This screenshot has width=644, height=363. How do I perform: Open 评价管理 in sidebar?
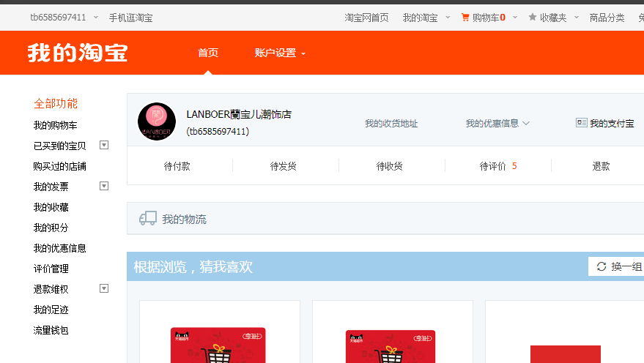(x=51, y=269)
